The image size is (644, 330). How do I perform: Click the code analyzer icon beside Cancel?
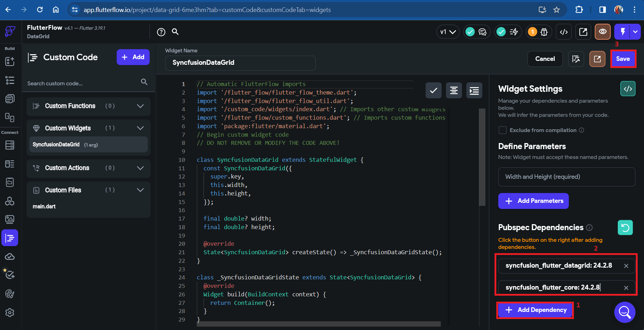coord(576,59)
